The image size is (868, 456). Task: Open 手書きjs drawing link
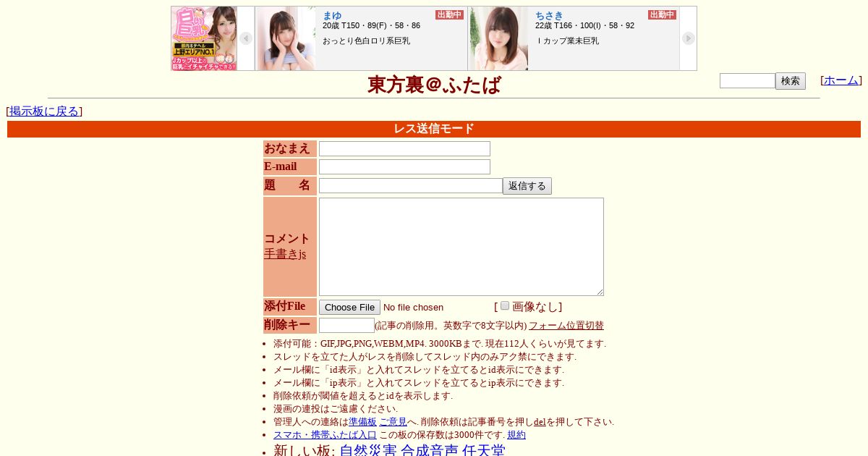(x=285, y=254)
